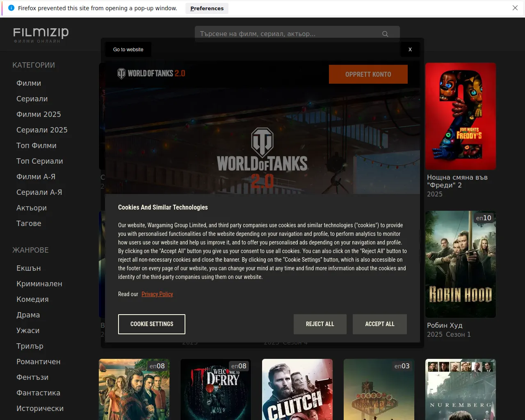Click the OPPRETT KONTO button

click(368, 74)
